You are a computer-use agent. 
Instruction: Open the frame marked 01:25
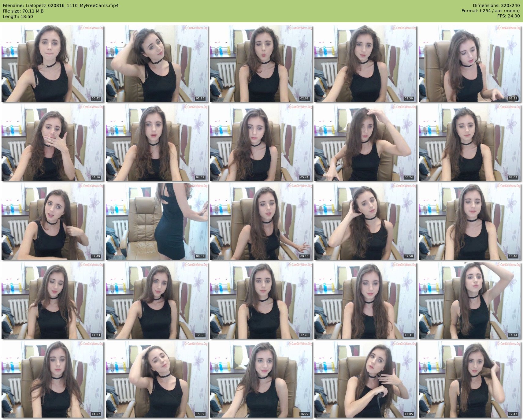tap(157, 64)
